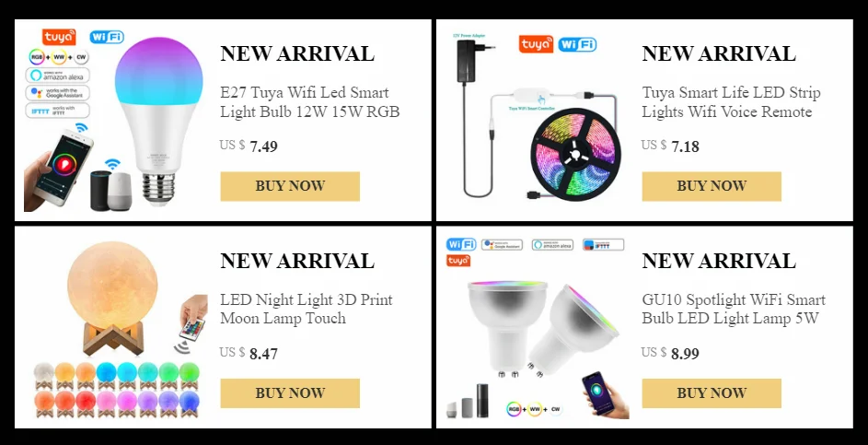Screen dimensions: 868x445
Task: Click the IFTTT badge under Google Assistant
Action: click(x=58, y=111)
